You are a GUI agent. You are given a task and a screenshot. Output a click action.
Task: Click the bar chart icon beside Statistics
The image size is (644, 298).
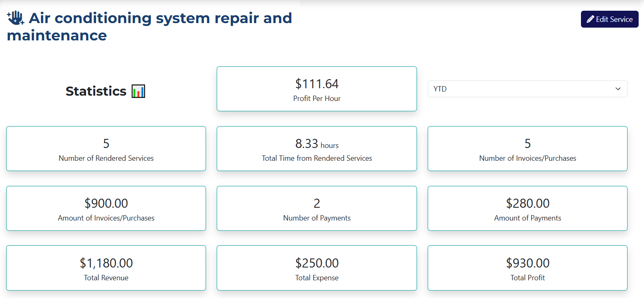138,91
